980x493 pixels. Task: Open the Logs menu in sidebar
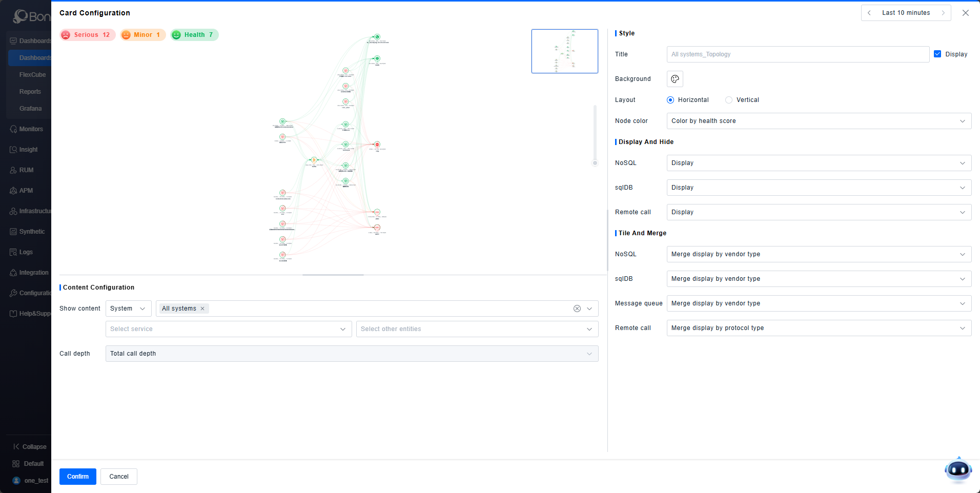coord(26,252)
